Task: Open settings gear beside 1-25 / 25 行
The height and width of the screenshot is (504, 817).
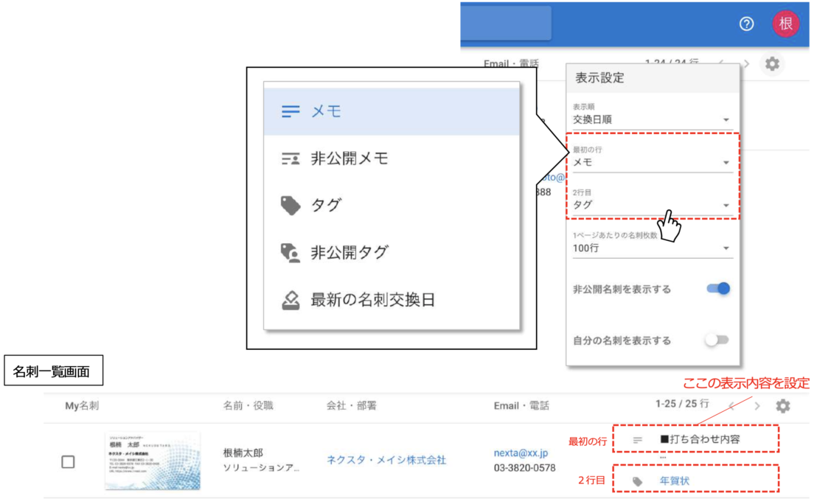Action: 782,405
